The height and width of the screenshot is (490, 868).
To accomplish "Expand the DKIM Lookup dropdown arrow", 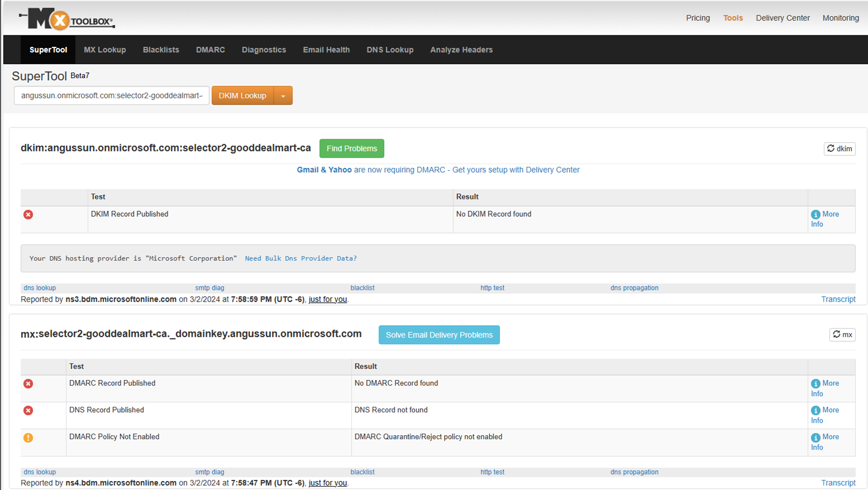I will (283, 96).
